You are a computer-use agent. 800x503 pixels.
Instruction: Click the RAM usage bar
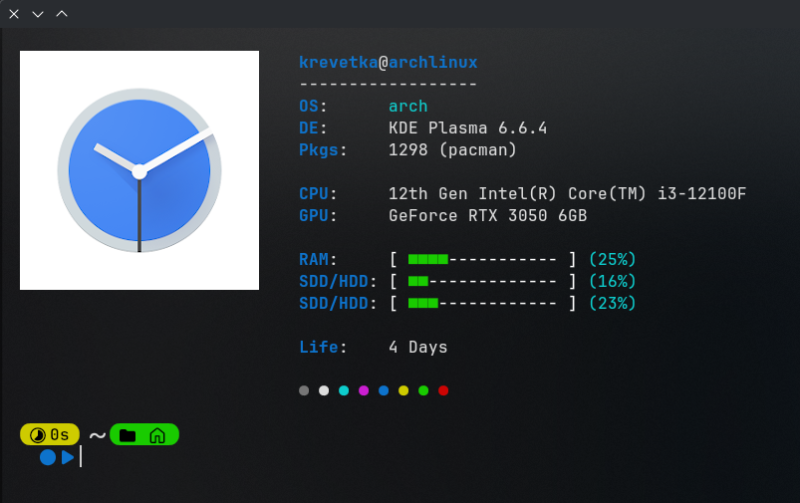click(x=483, y=260)
